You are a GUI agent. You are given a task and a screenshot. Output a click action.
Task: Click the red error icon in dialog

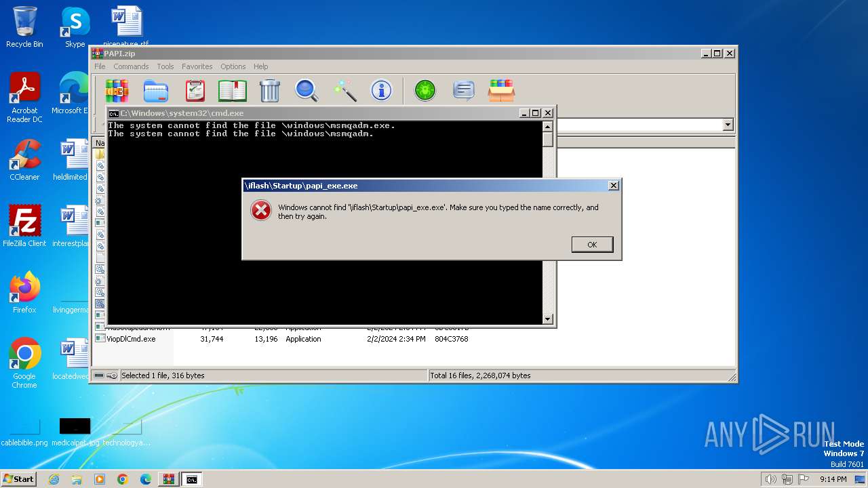[x=261, y=211]
